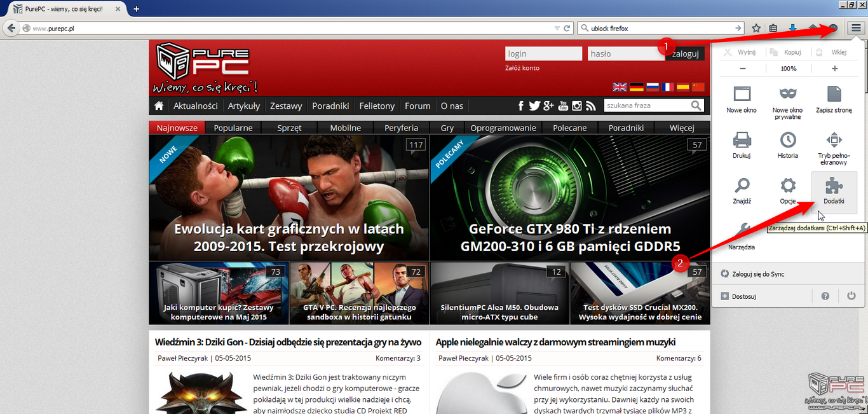This screenshot has height=414, width=868.
Task: Open PurePC YouTube icon
Action: point(564,106)
